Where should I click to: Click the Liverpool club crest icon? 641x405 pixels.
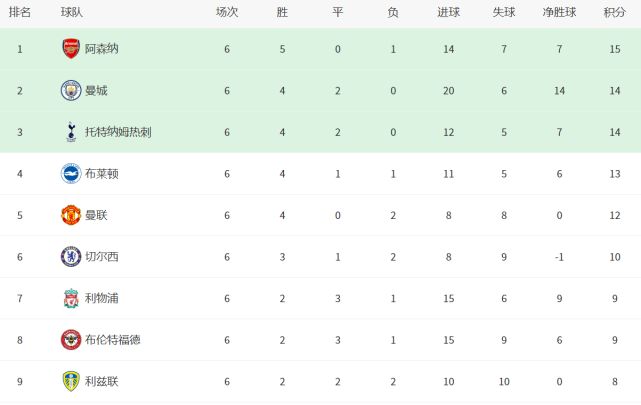click(71, 298)
